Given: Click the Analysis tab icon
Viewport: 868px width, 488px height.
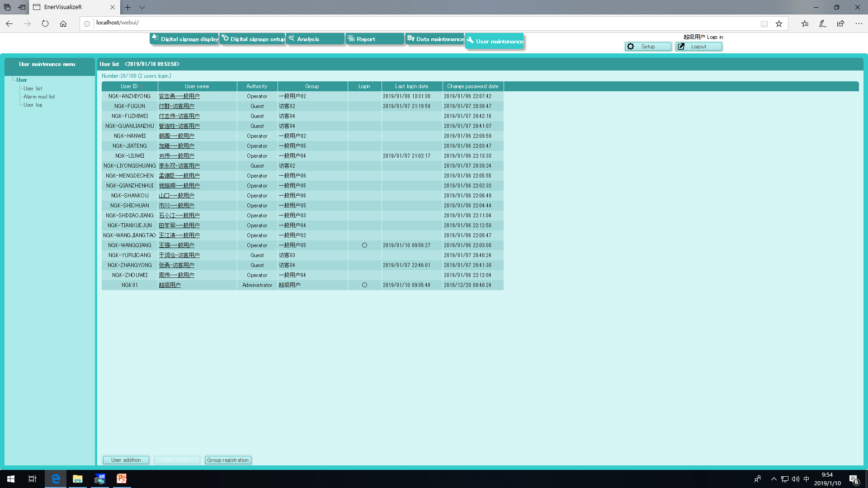Looking at the screenshot, I should click(x=292, y=38).
